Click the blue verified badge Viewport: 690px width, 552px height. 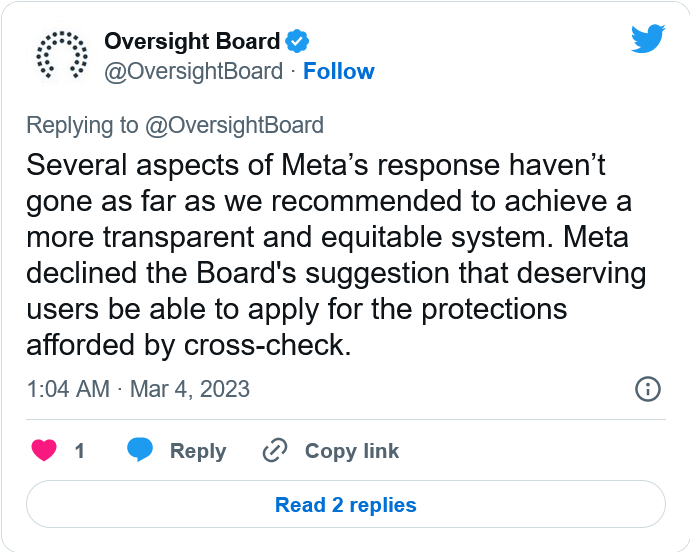[x=297, y=41]
